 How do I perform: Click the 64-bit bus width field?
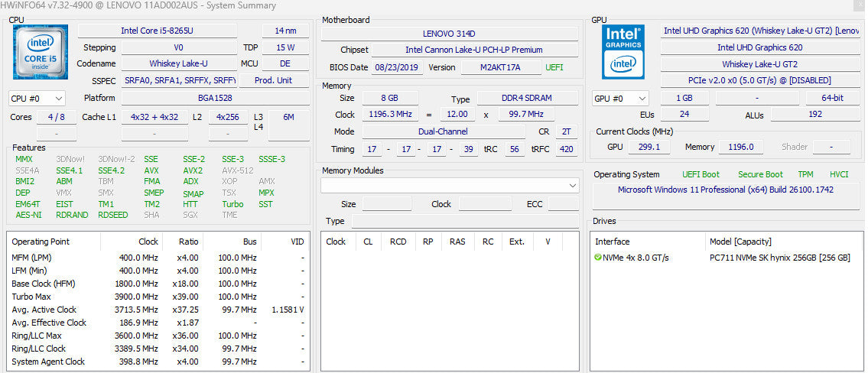pos(833,98)
